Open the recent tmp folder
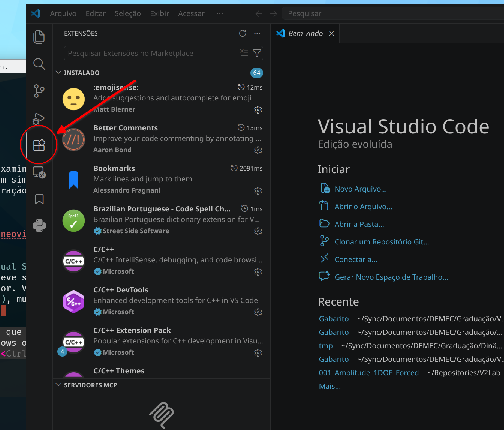Viewport: 504px width, 430px height. click(x=326, y=346)
